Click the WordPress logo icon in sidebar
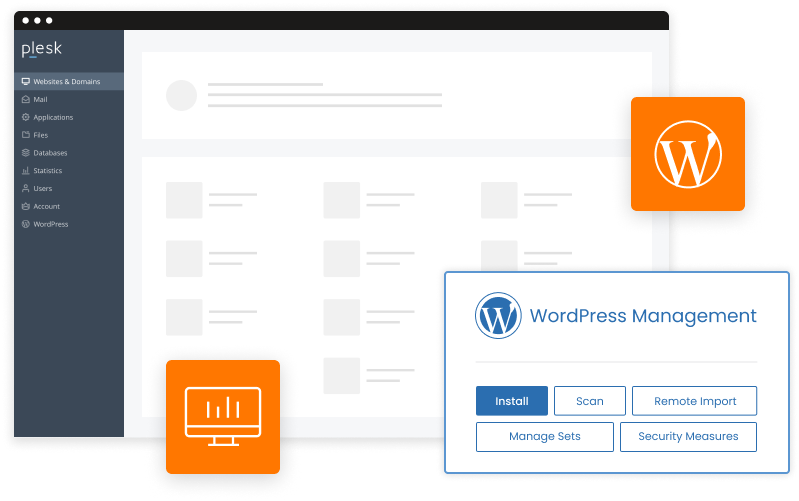 [x=25, y=224]
